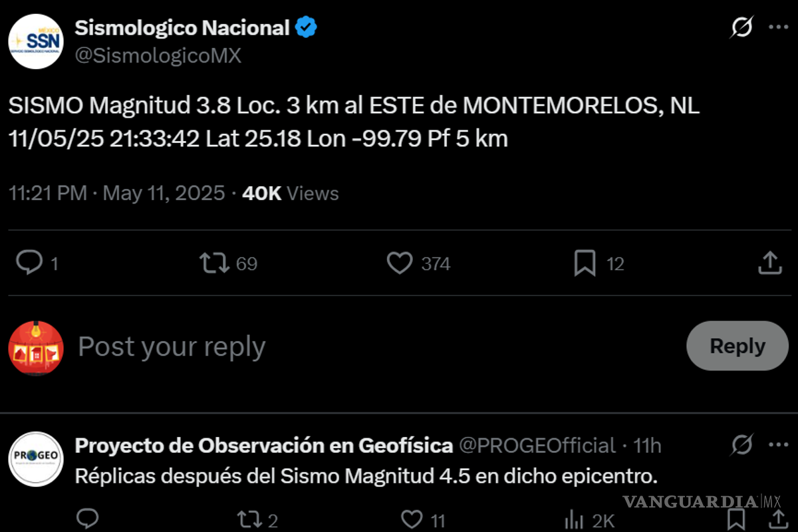This screenshot has width=798, height=532.
Task: Repost the PROGEO reply
Action: click(x=249, y=519)
